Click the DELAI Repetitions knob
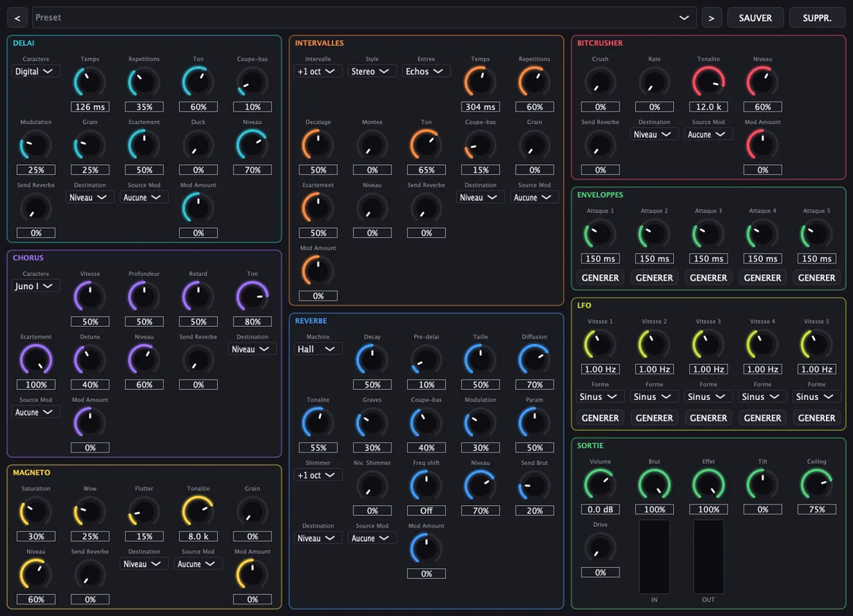853x616 pixels. (x=144, y=82)
